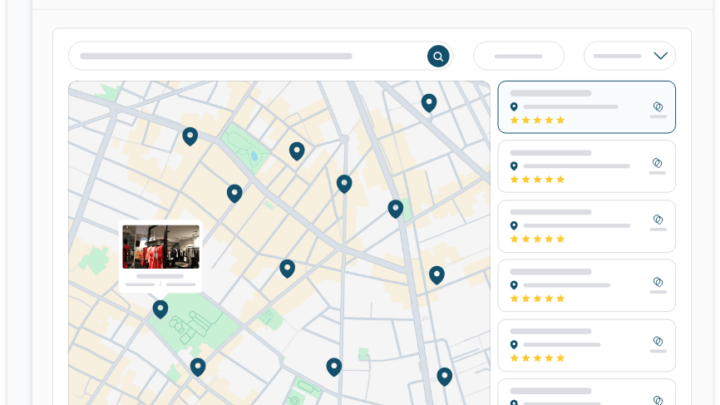The width and height of the screenshot is (720, 405).
Task: Click the location pin icon in the fourth result card
Action: 514,285
